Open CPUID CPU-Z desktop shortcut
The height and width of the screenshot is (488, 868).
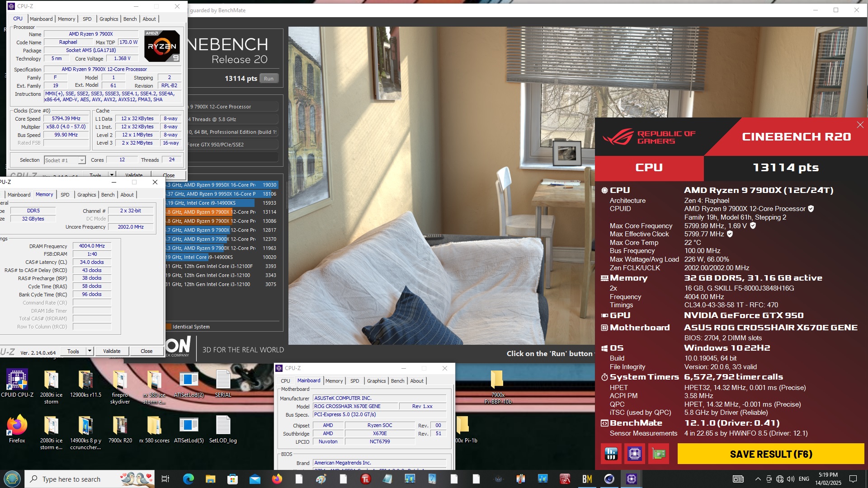[x=17, y=383]
